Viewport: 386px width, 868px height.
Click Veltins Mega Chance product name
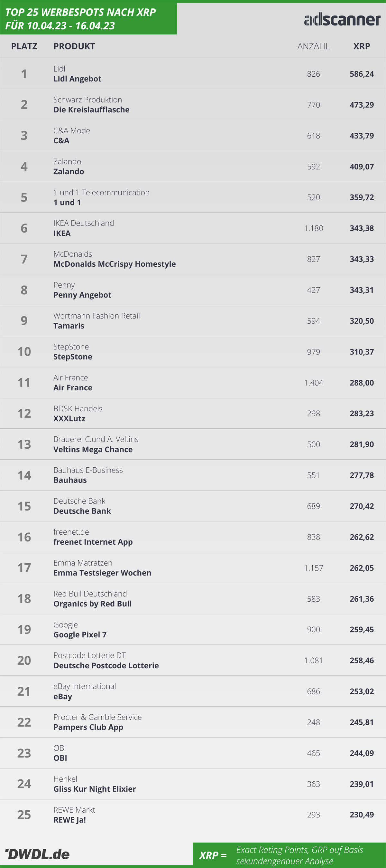coord(93,450)
